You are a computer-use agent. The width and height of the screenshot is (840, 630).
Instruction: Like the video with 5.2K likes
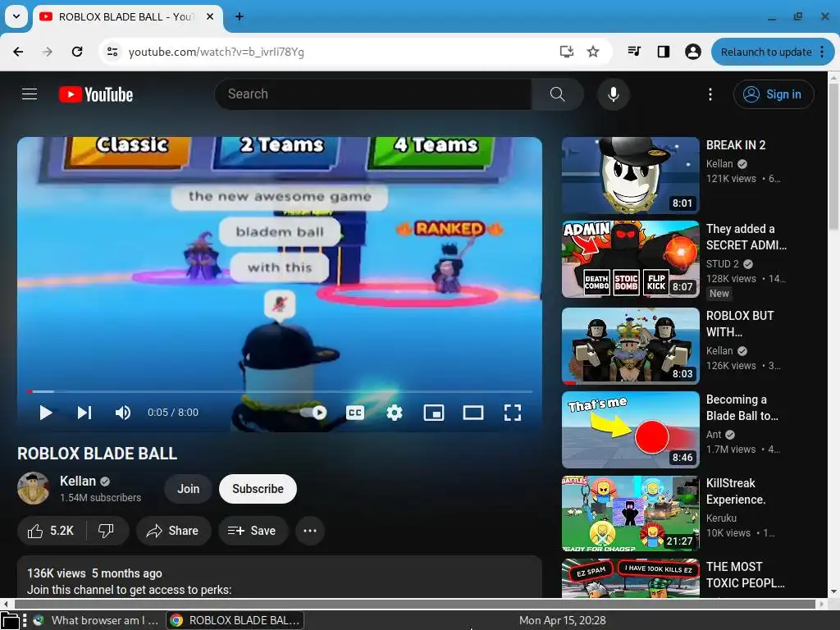tap(52, 531)
